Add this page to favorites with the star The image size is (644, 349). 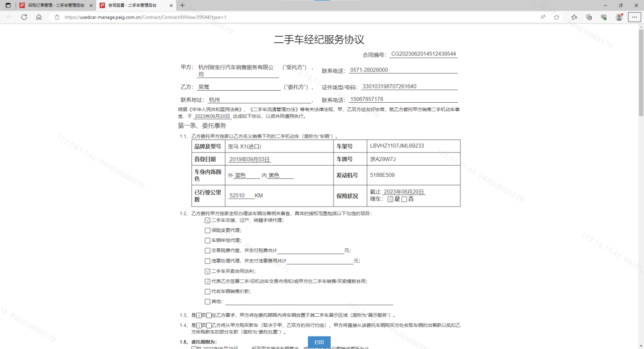click(556, 17)
